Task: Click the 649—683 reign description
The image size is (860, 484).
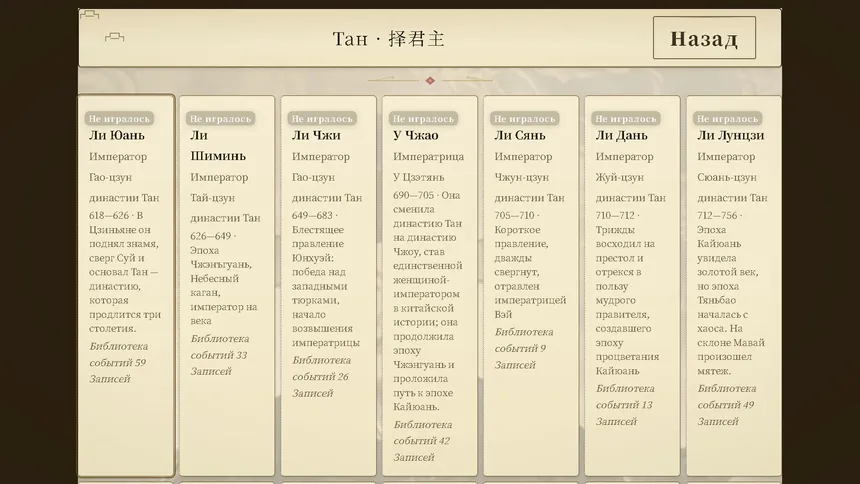Action: point(326,279)
